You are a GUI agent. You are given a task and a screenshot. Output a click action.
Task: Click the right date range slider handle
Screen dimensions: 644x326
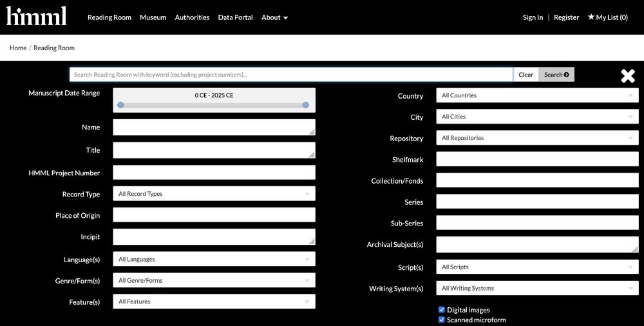[x=305, y=105]
